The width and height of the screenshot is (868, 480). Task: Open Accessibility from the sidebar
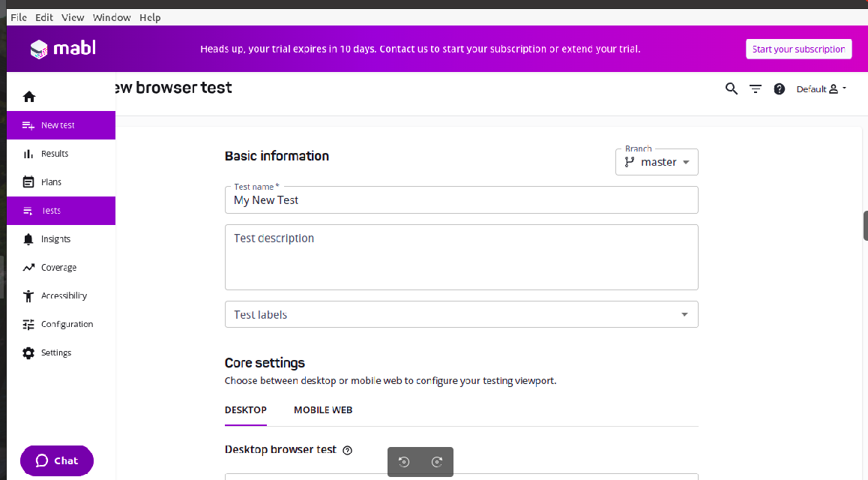[x=63, y=295]
